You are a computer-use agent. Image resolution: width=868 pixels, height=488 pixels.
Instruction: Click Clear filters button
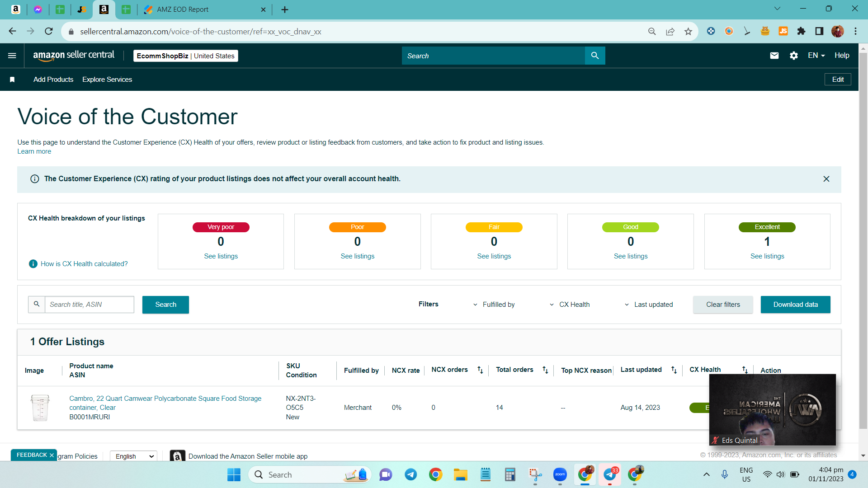click(x=723, y=305)
